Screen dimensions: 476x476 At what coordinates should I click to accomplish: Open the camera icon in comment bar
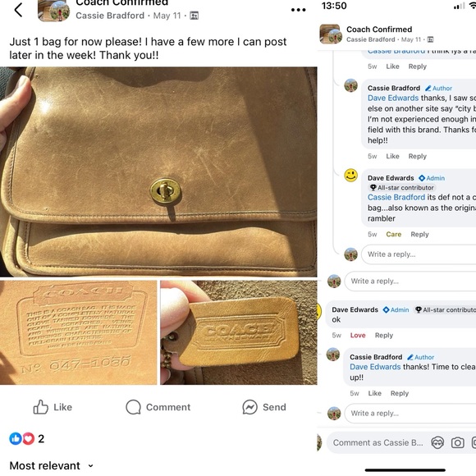(x=457, y=442)
